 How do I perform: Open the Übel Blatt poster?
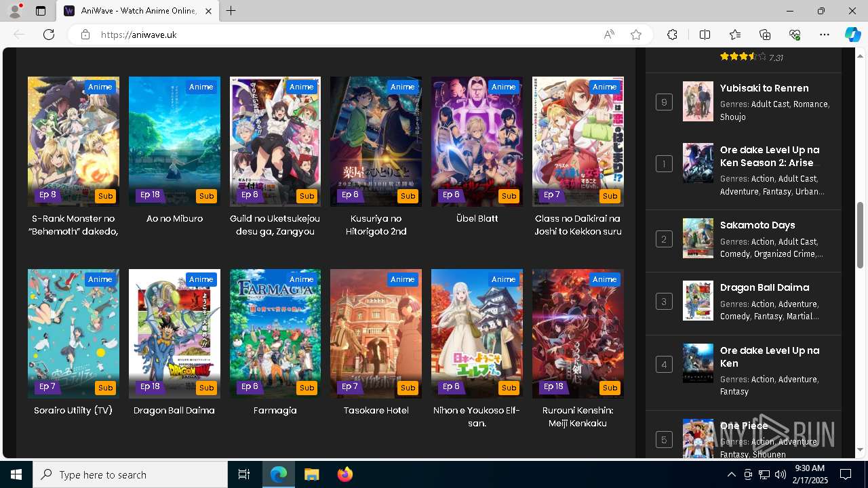[477, 141]
